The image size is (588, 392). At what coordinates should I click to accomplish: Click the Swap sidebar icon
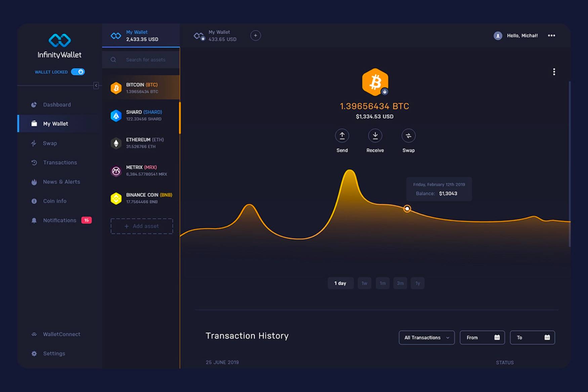(x=34, y=143)
